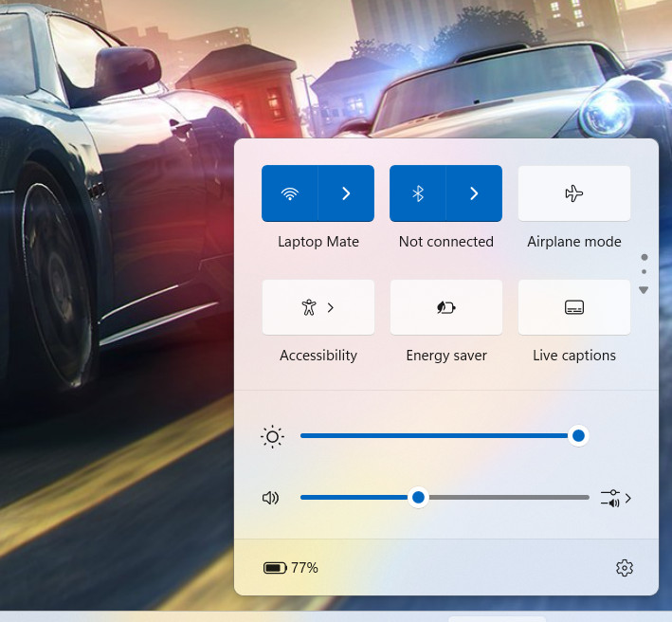The height and width of the screenshot is (622, 672).
Task: Click the Energy saver label text
Action: click(446, 356)
